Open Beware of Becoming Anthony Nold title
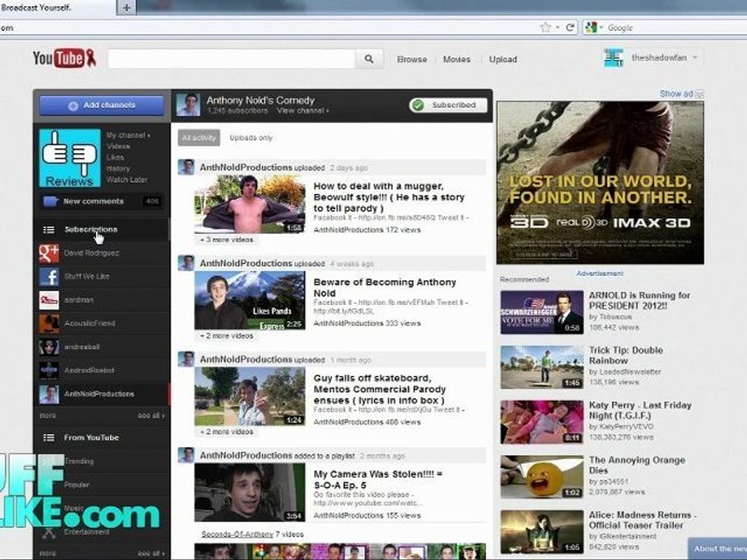The height and width of the screenshot is (560, 747). pos(385,288)
